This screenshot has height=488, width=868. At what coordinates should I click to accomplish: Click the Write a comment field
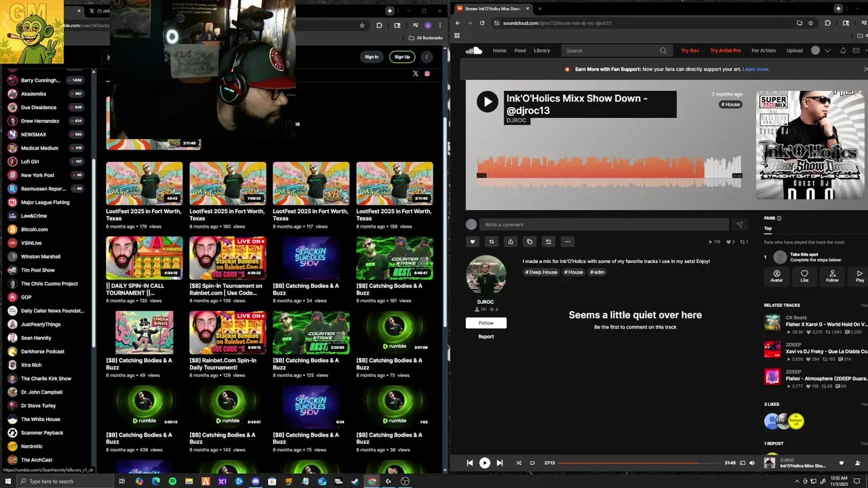(604, 224)
